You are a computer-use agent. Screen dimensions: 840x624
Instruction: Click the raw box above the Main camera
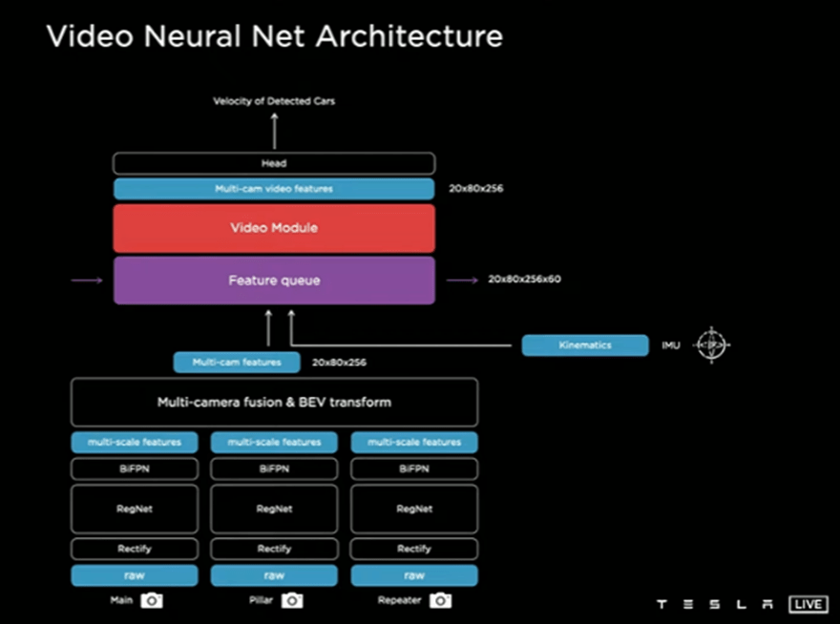coord(135,575)
